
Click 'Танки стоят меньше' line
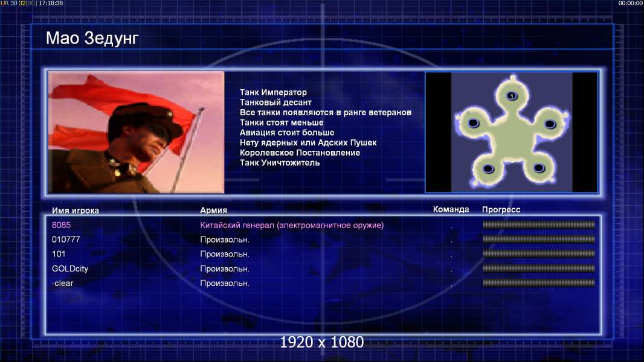coord(282,122)
